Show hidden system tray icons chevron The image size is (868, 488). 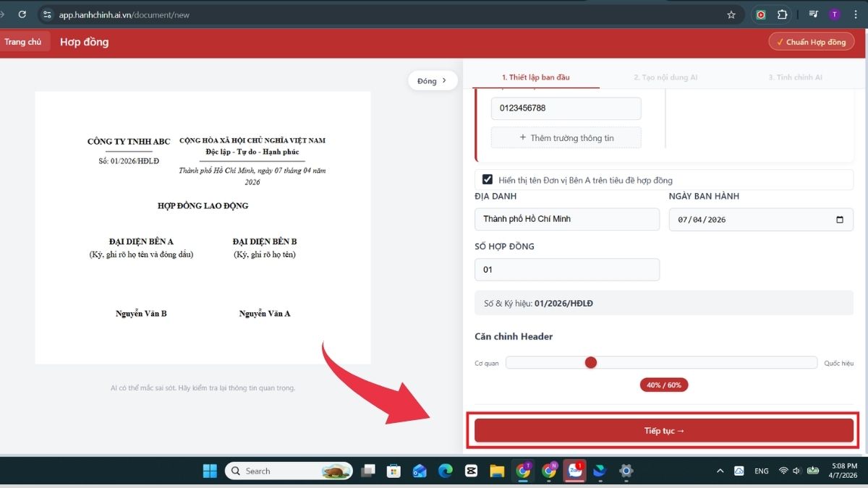coord(720,471)
